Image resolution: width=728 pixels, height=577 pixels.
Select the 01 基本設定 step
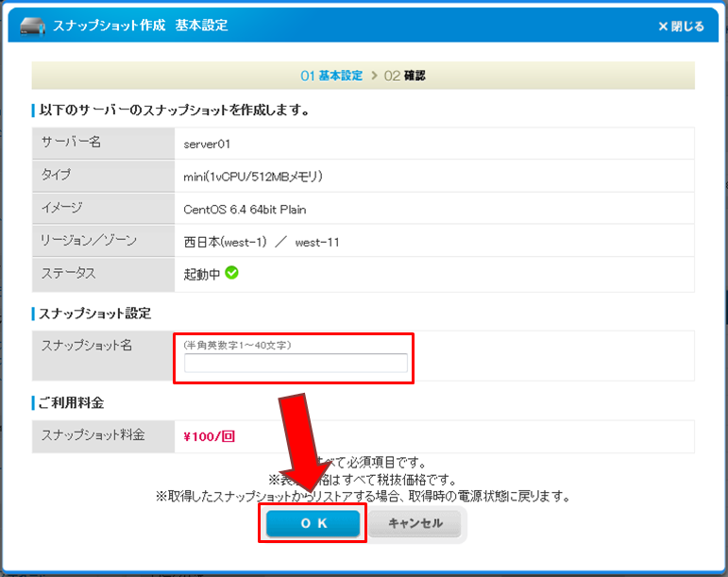click(331, 76)
